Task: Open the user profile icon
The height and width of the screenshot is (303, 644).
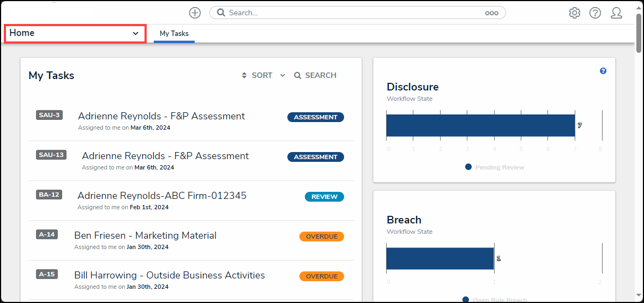Action: click(x=616, y=13)
